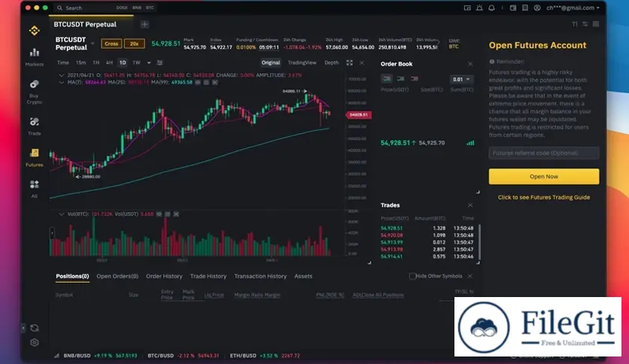Image resolution: width=629 pixels, height=364 pixels.
Task: Open the price alert alarm icon
Action: coord(479,8)
